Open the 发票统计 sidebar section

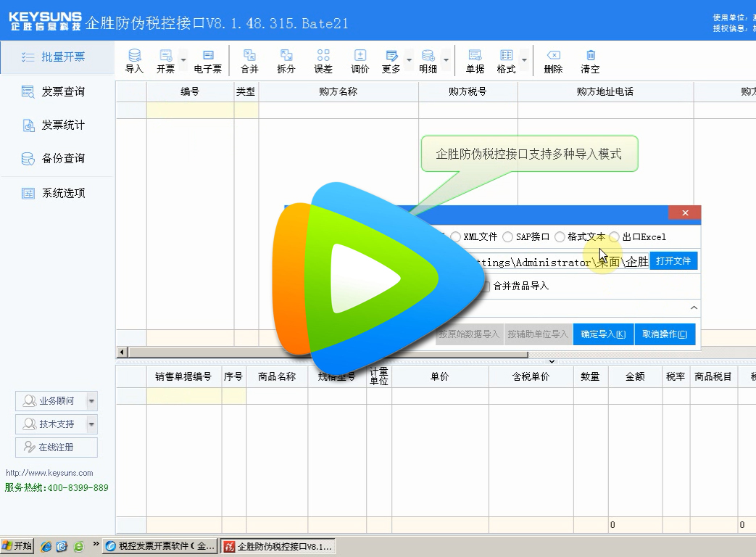(57, 125)
